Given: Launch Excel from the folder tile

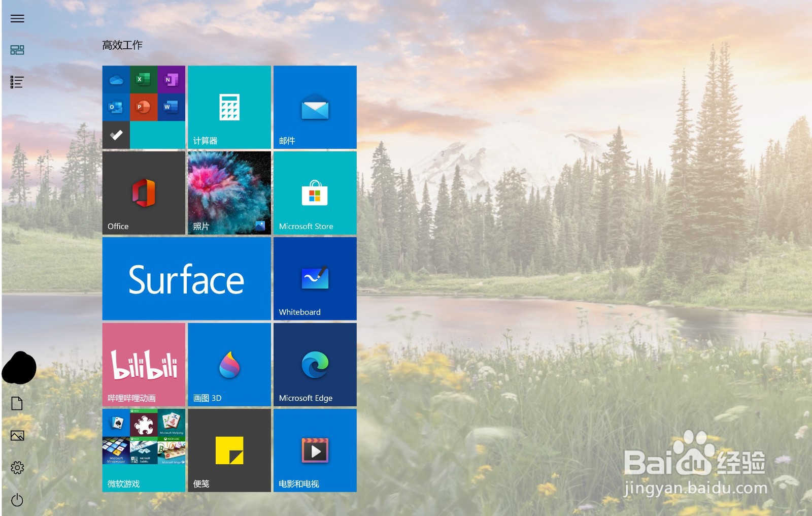Looking at the screenshot, I should click(144, 80).
